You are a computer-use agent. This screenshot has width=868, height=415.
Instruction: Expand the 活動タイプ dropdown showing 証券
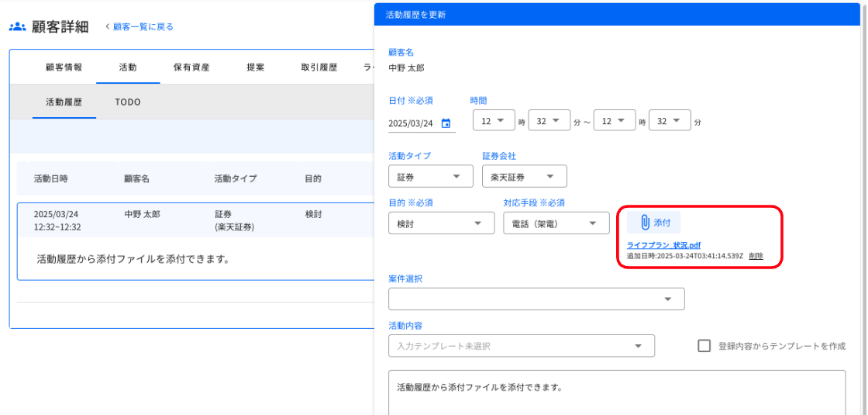coord(431,176)
